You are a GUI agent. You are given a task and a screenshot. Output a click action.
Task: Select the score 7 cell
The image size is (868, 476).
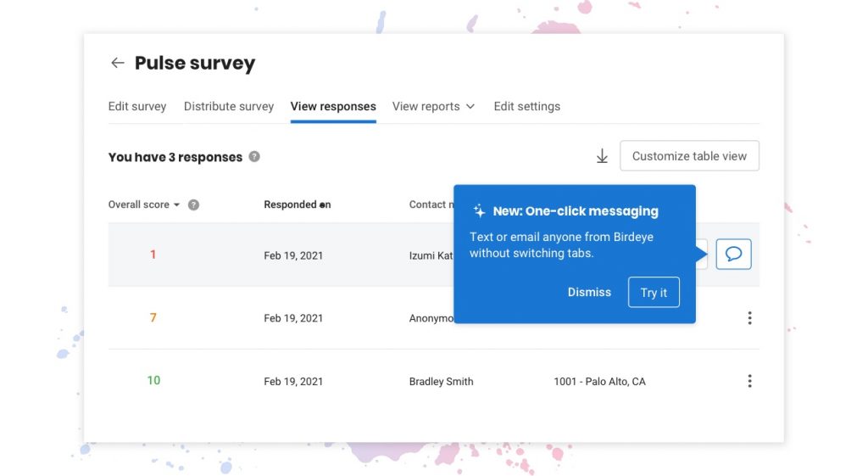(153, 318)
